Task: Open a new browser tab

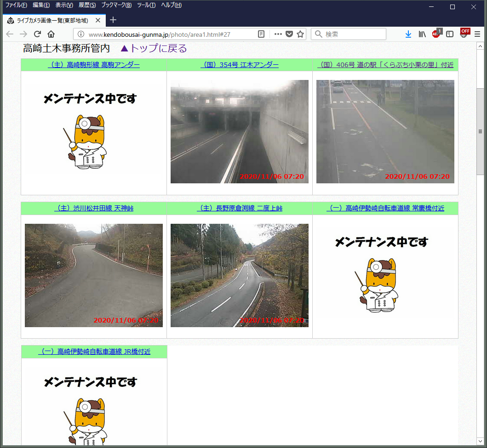Action: pyautogui.click(x=113, y=20)
